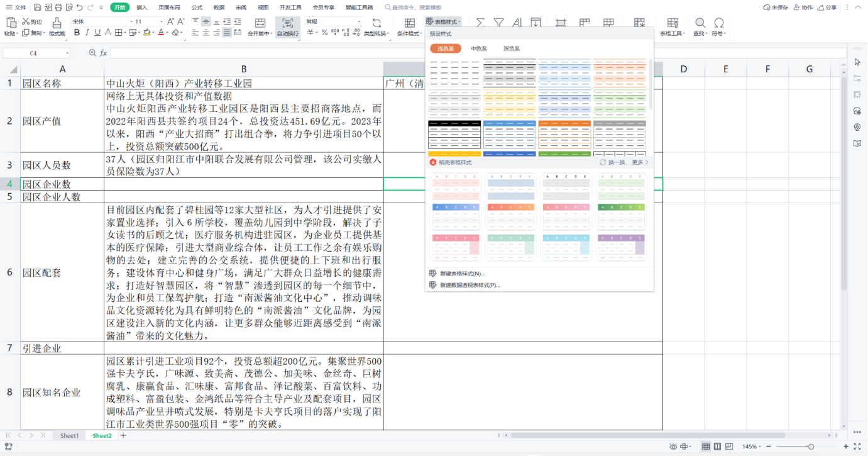Click the Save icon in quick access toolbar
The image size is (868, 456).
click(38, 8)
